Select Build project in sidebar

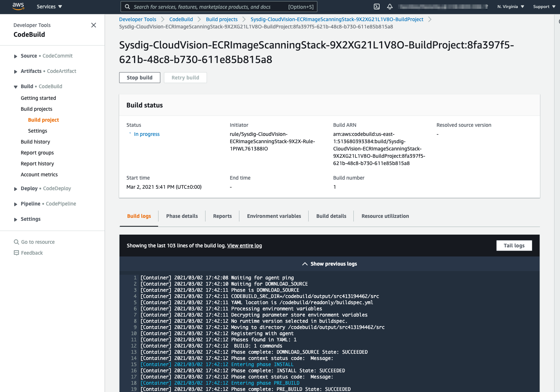pyautogui.click(x=43, y=120)
